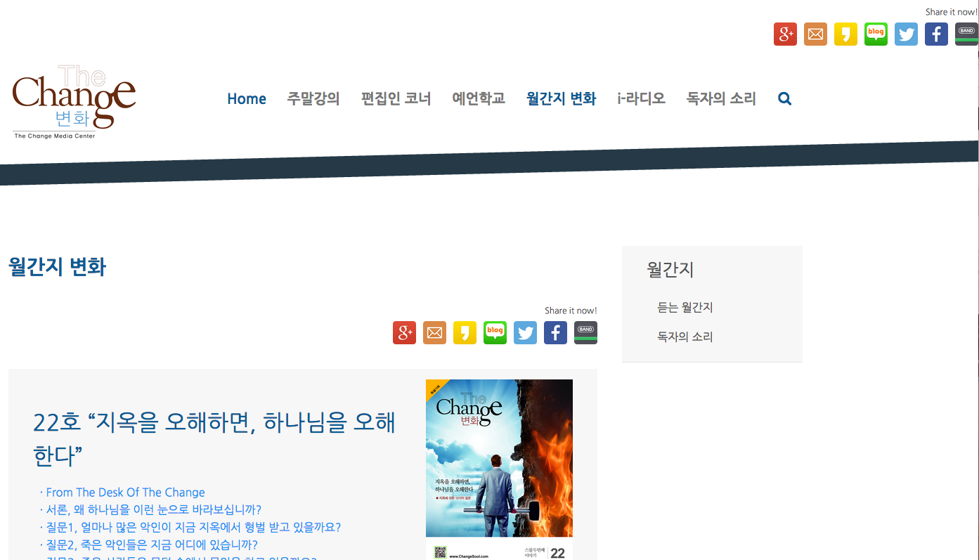This screenshot has height=560, width=979.
Task: Open the i-라디오 menu
Action: coord(641,99)
